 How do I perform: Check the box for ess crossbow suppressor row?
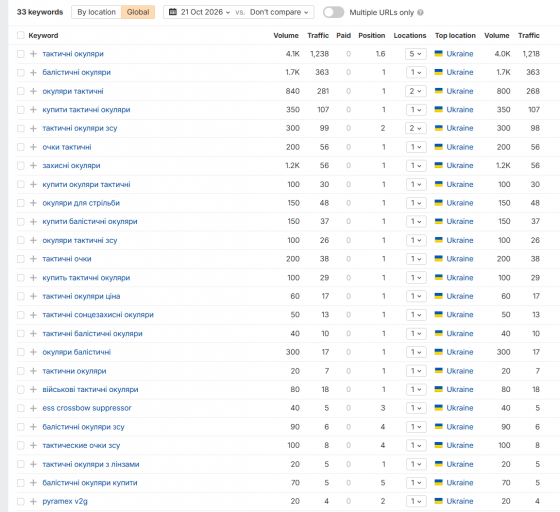pyautogui.click(x=21, y=408)
